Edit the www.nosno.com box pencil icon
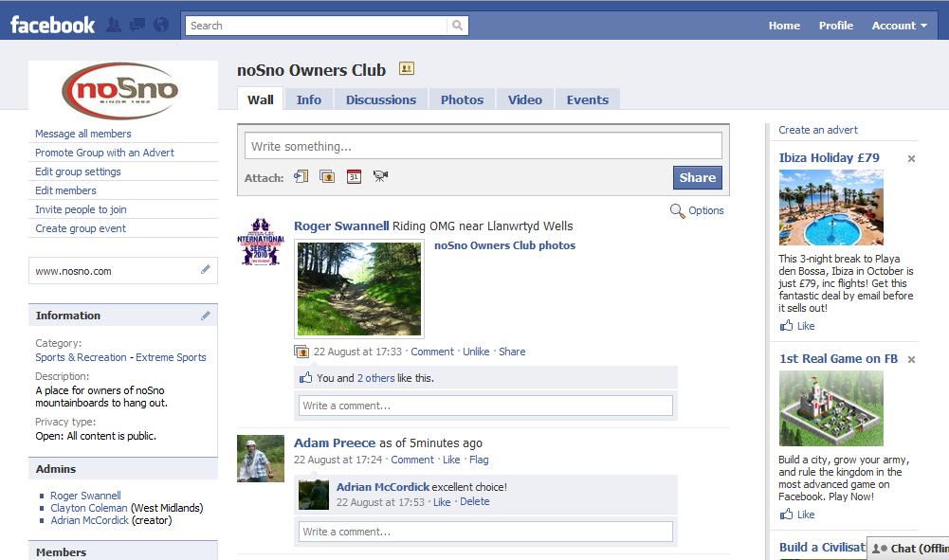 coord(206,270)
